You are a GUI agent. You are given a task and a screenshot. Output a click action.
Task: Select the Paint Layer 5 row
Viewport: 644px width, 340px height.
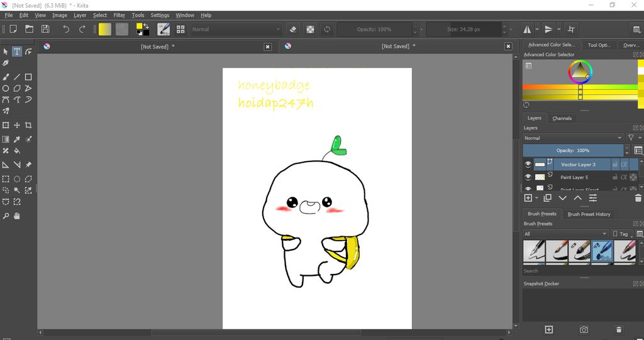point(580,177)
